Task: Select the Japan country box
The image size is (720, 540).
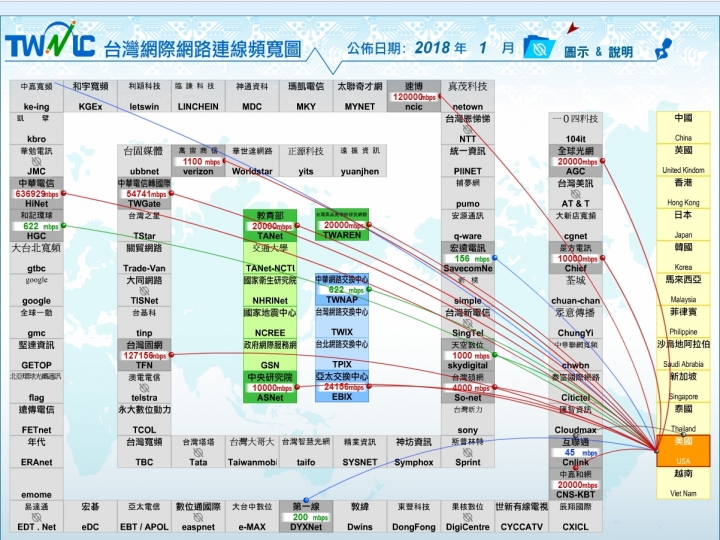Action: pos(683,224)
